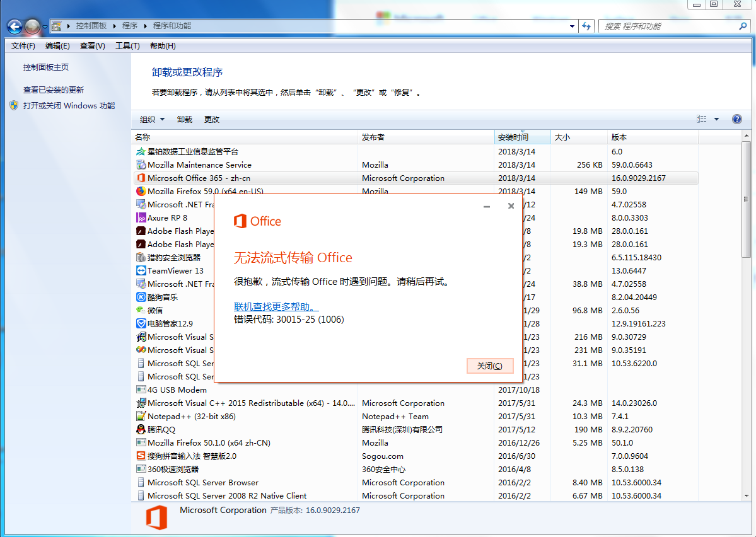
Task: Open the 编辑(E) menu
Action: coord(57,46)
